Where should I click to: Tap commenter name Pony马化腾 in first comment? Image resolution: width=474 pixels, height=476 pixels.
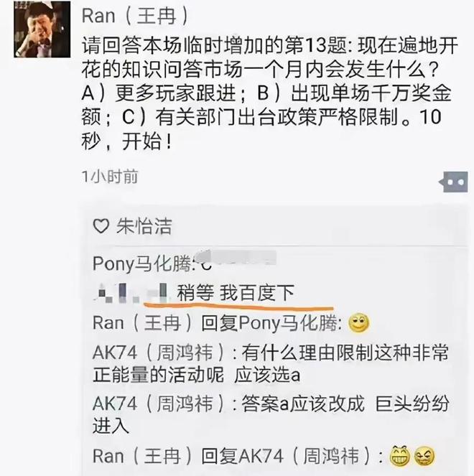coord(141,263)
